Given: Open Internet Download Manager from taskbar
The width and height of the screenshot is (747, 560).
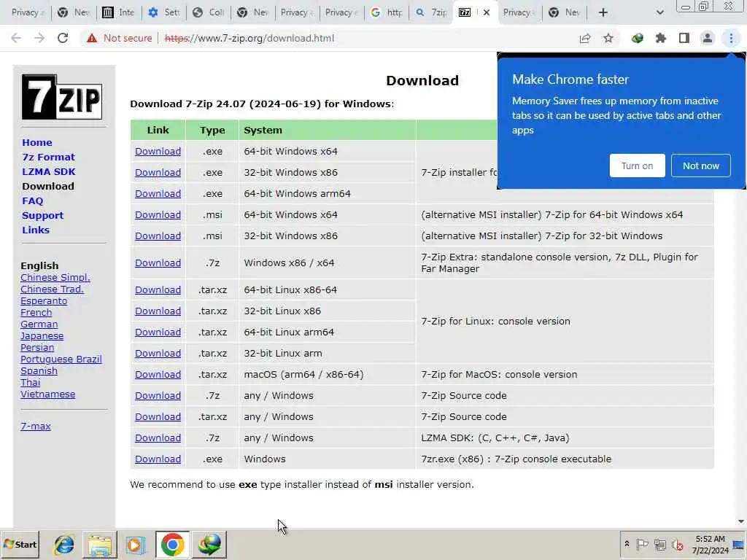Looking at the screenshot, I should coord(209,544).
